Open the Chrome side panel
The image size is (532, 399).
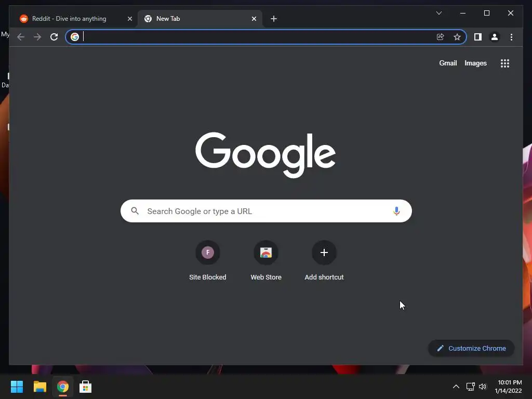coord(478,37)
